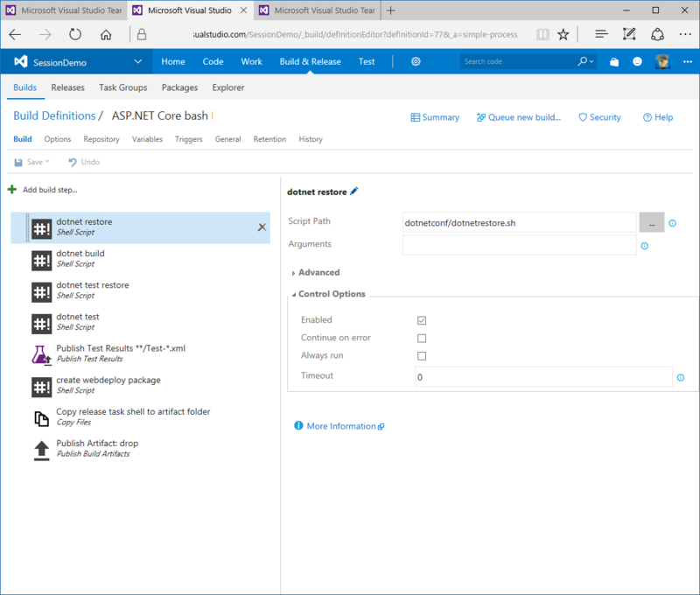Open the More Information link
This screenshot has width=700, height=595.
pos(339,426)
